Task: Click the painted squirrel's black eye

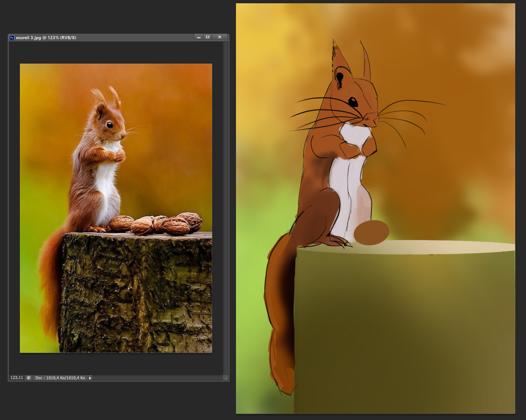Action: 353,102
